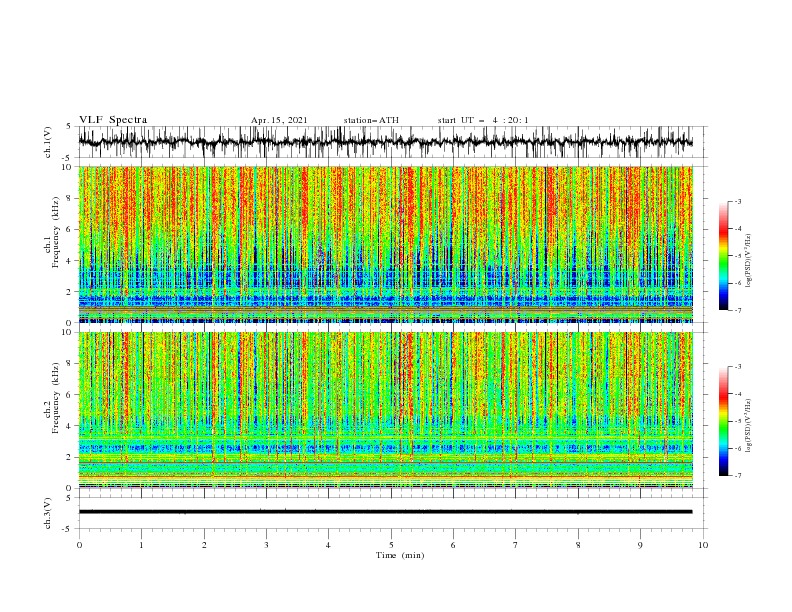792x612 pixels.
Task: Click the "ch.1(V)" axis label
Action: [48, 142]
